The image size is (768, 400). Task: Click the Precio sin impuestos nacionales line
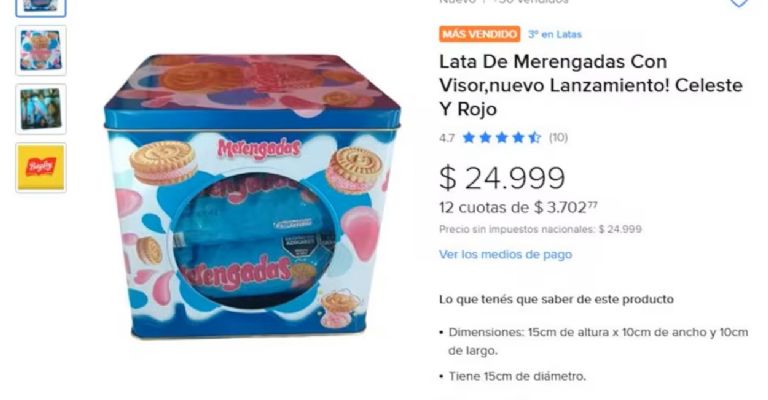[540, 229]
